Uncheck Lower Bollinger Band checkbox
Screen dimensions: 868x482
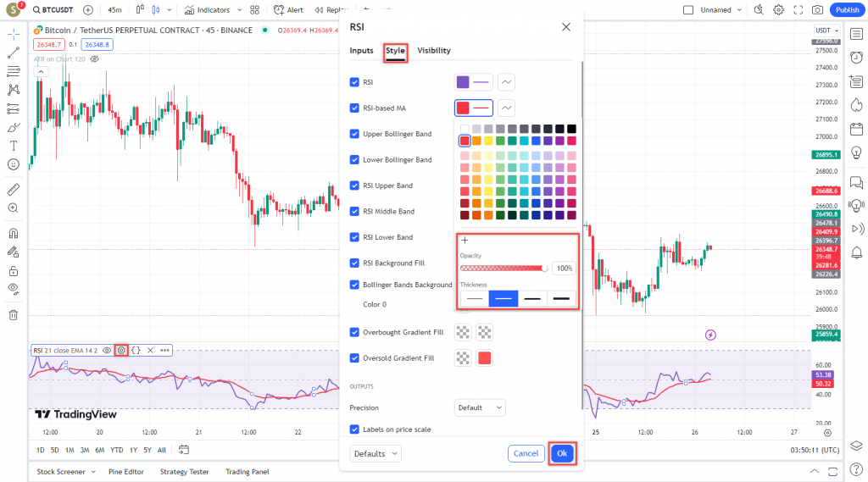354,159
